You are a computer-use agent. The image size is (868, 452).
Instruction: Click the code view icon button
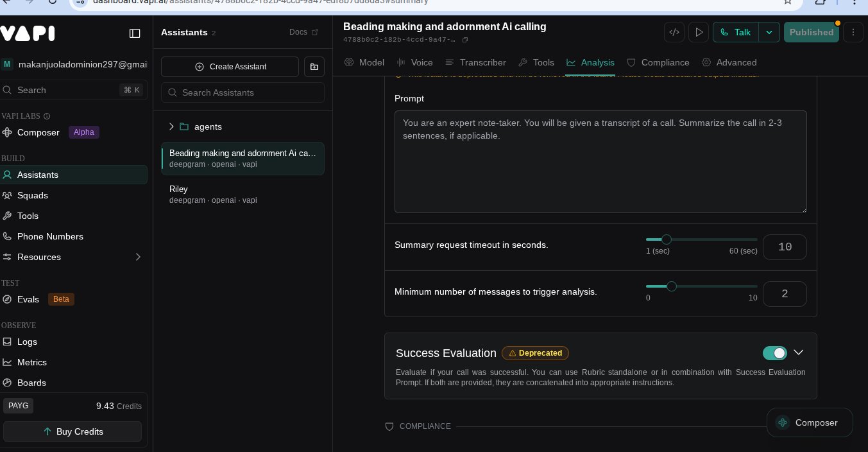tap(674, 32)
